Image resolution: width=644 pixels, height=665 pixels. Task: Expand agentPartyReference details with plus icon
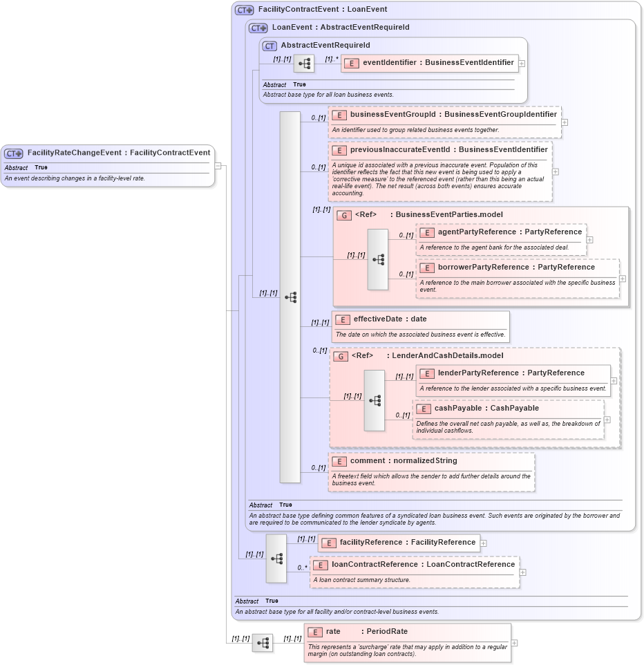tap(588, 240)
